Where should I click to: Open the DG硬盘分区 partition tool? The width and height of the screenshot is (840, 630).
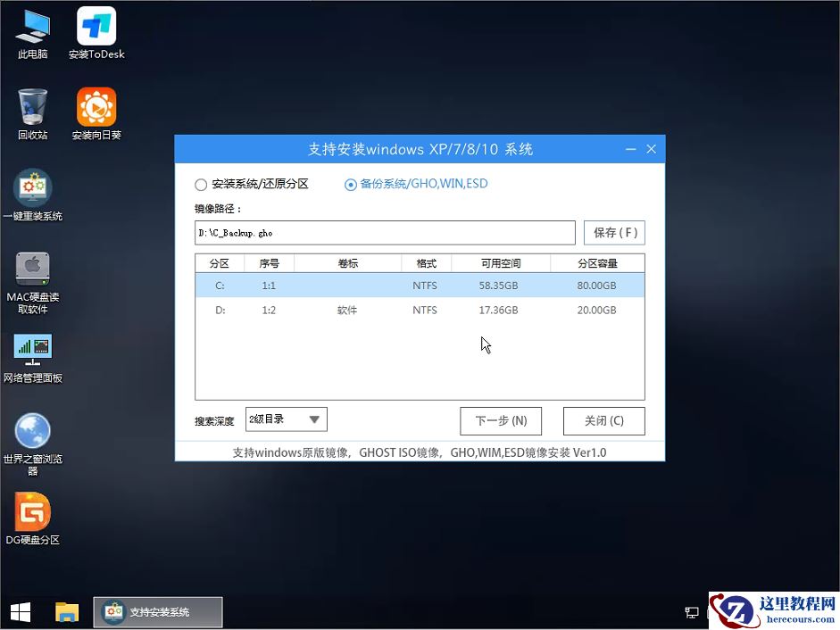pyautogui.click(x=32, y=510)
